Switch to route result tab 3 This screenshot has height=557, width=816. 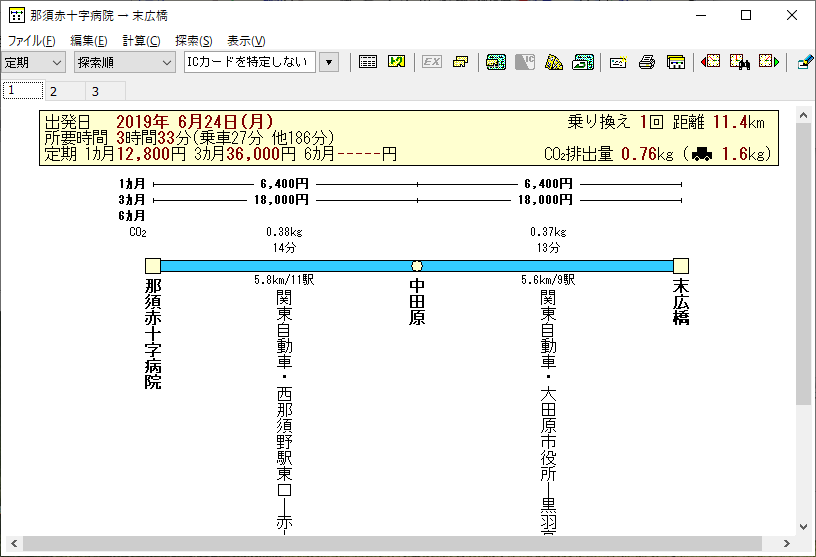point(105,92)
